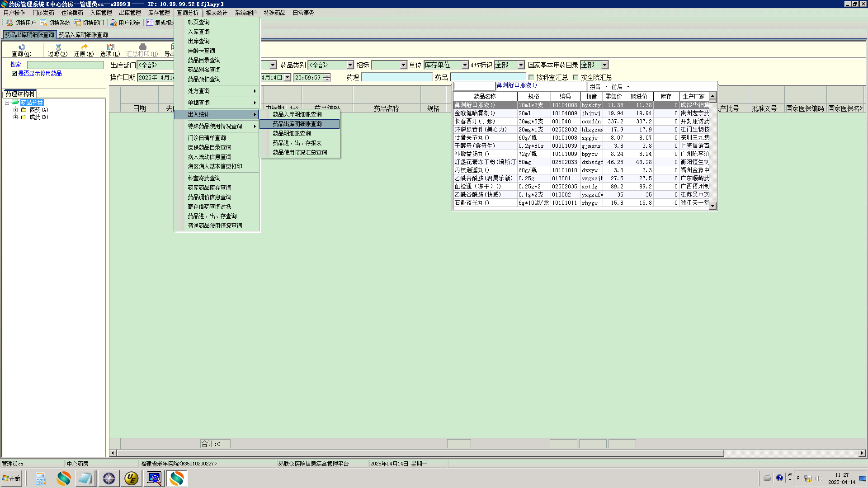
Task: Toggle the 是否显示停用药品 checkbox
Action: pos(14,73)
